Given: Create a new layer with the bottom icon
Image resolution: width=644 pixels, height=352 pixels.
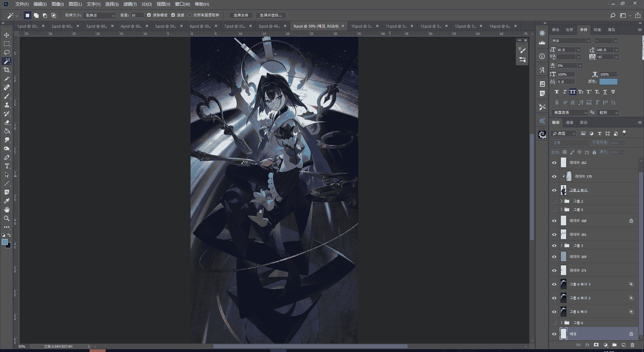Looking at the screenshot, I should (x=623, y=345).
